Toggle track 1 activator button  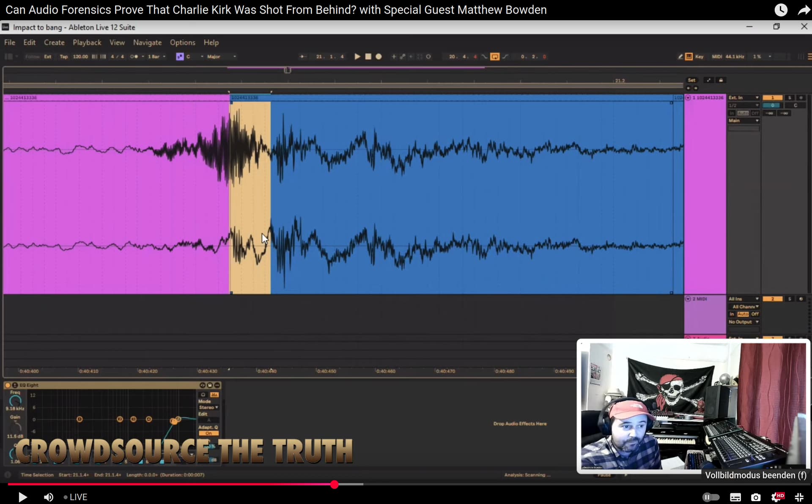pos(772,98)
